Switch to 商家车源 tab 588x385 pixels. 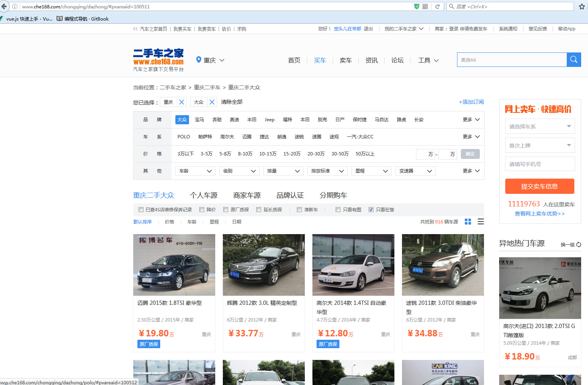point(247,195)
